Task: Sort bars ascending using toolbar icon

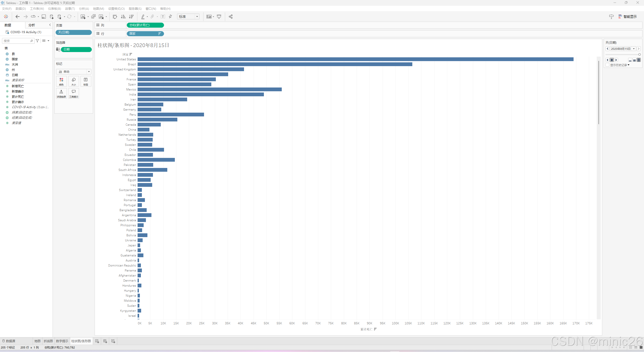Action: pos(123,17)
